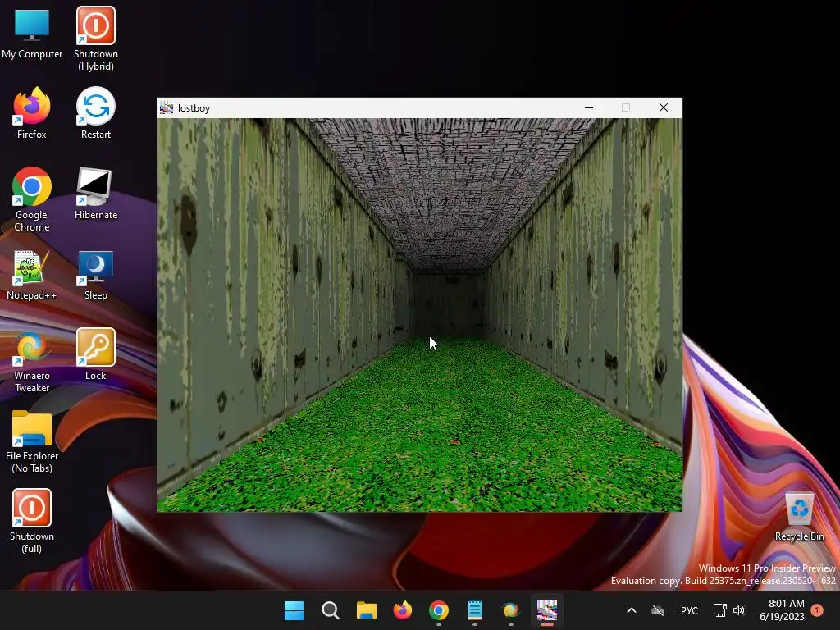Open taskbar Search
This screenshot has height=630, width=840.
point(330,610)
